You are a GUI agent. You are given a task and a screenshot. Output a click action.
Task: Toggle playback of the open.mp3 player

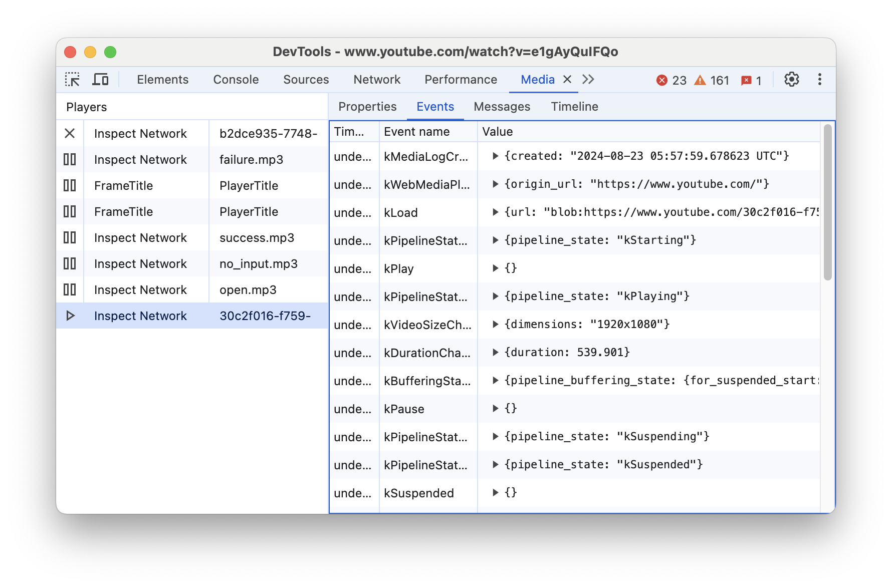pyautogui.click(x=70, y=289)
